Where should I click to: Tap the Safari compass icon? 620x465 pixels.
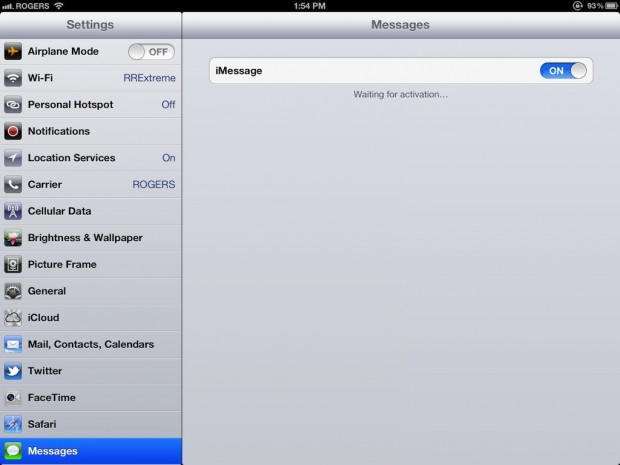(13, 424)
